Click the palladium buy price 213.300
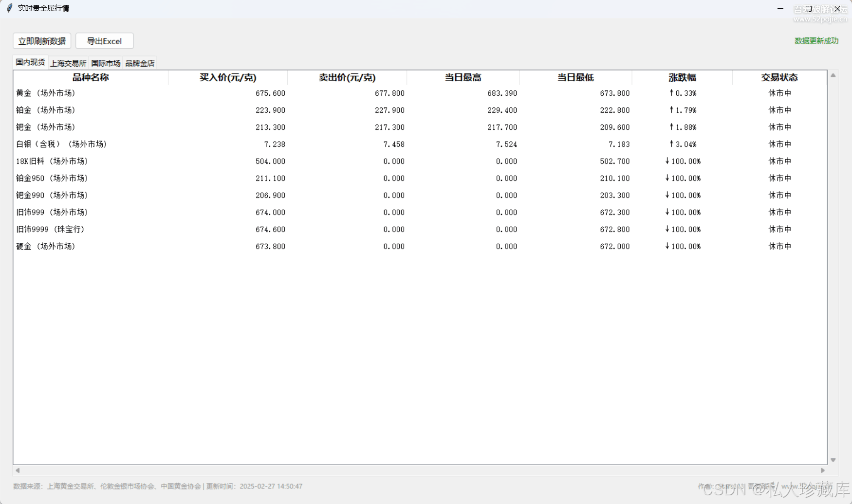 click(x=270, y=127)
